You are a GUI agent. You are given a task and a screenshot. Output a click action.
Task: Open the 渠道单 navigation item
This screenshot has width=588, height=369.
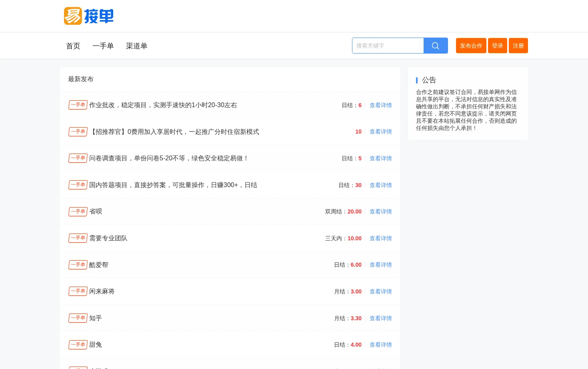(137, 46)
